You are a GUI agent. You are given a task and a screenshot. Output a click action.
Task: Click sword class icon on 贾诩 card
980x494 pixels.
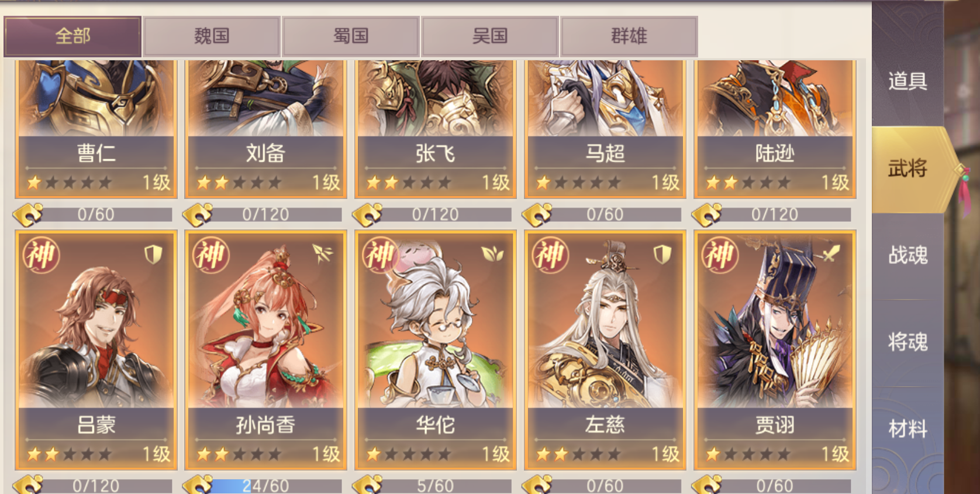click(x=831, y=253)
